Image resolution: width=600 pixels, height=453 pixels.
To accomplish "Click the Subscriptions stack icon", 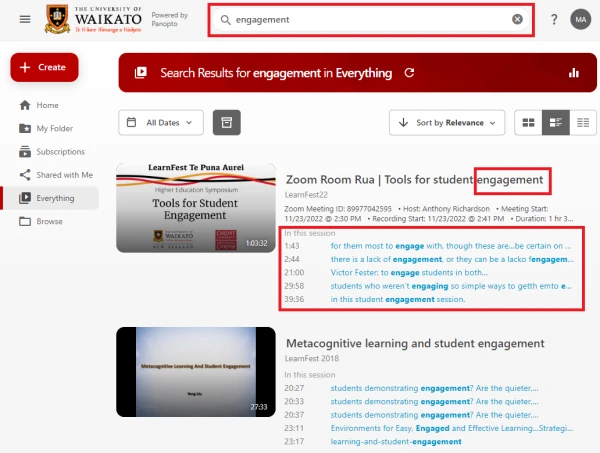I will tap(25, 152).
